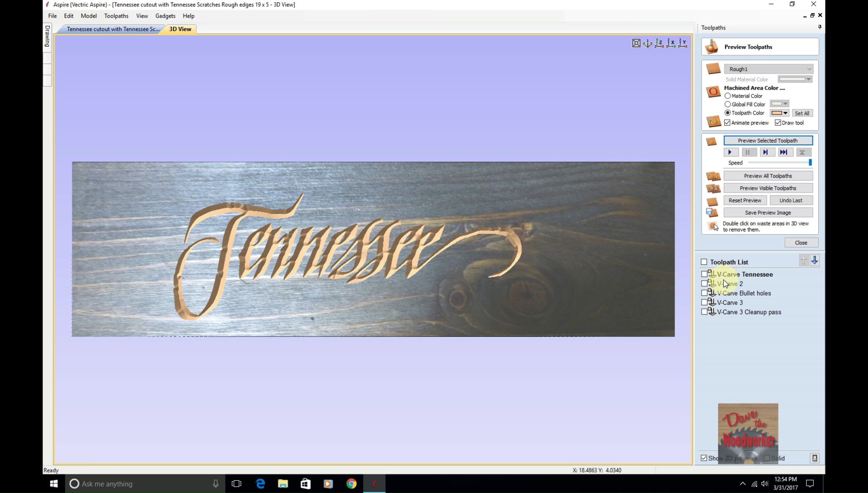
Task: Check the Toolpath List select-all checkbox
Action: pos(704,262)
